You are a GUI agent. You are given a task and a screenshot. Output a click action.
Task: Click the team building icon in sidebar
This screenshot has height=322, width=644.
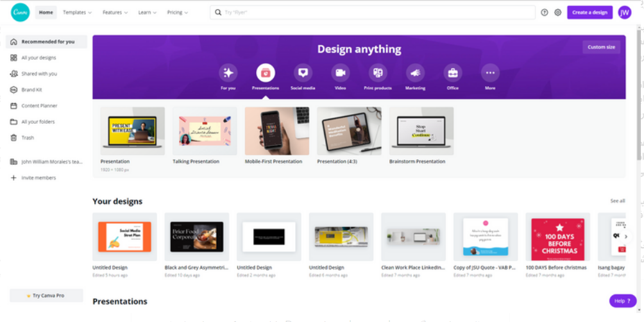pyautogui.click(x=13, y=162)
